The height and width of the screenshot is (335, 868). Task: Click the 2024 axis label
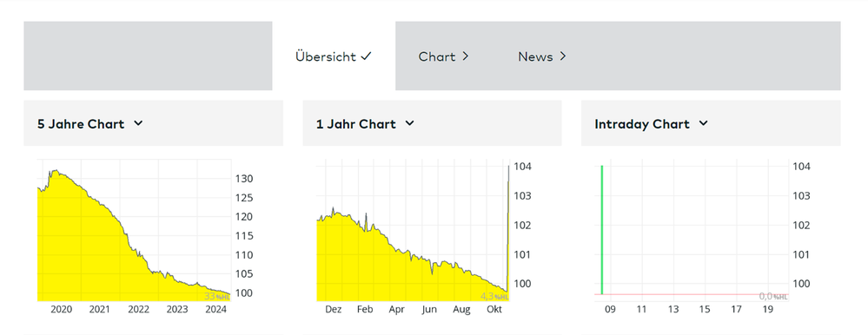coord(215,310)
